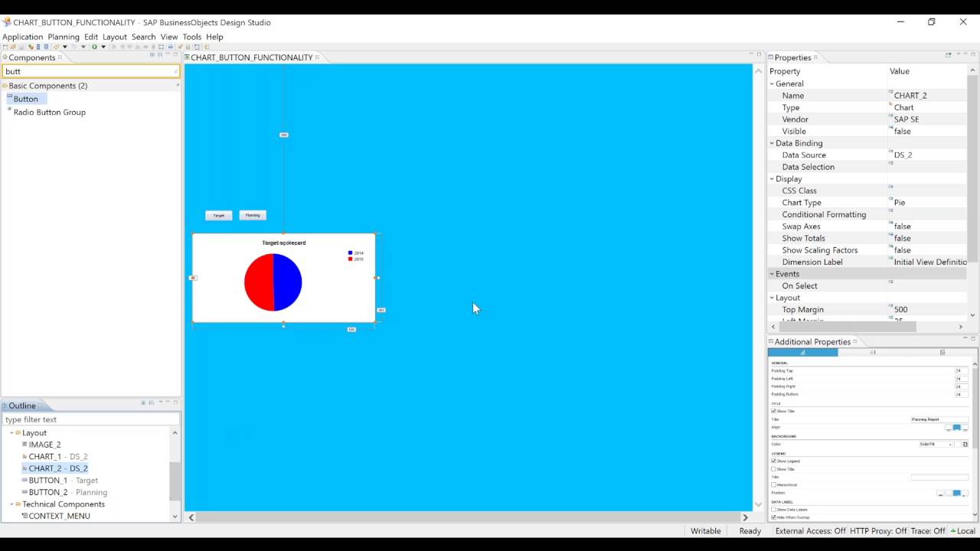The image size is (980, 551).
Task: Open the chart tab in Additional Properties
Action: (x=803, y=353)
